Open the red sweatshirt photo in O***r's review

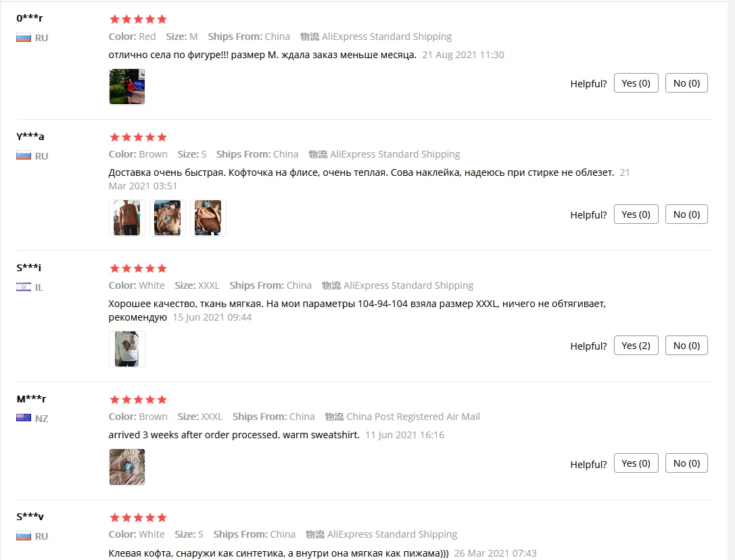click(127, 87)
